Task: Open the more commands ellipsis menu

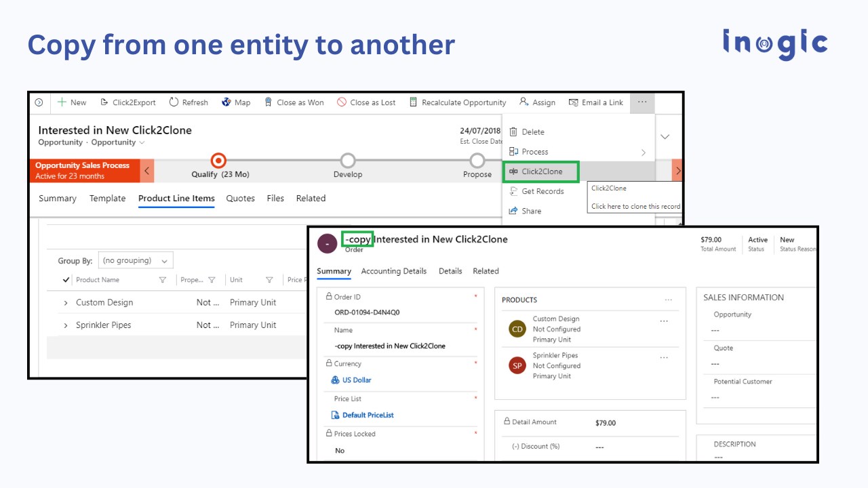Action: 642,102
